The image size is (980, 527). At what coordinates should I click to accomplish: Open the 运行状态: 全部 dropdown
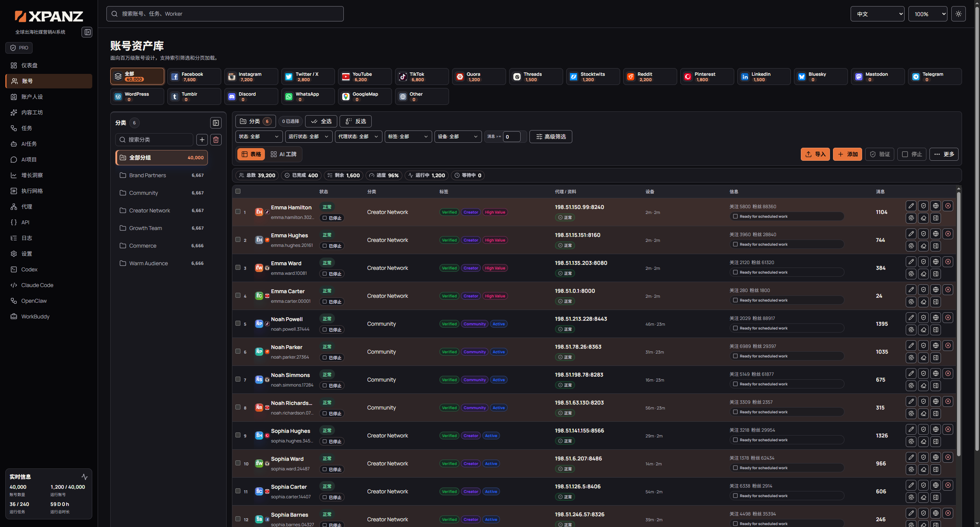309,137
